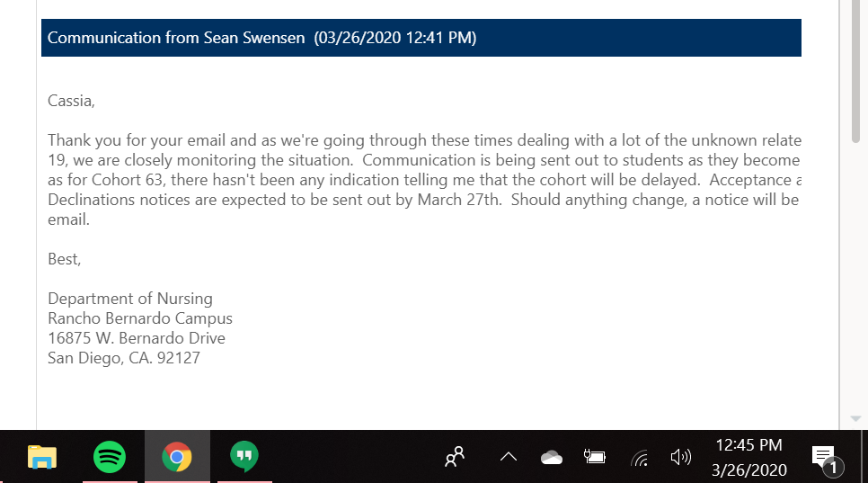Click the Cassia greeting line
This screenshot has height=483, width=868.
[x=71, y=101]
